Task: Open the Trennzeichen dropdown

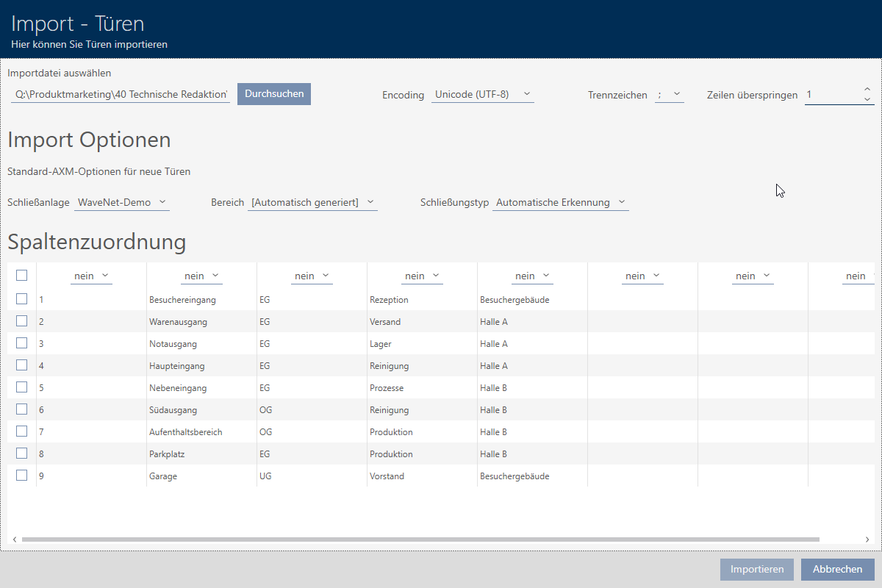Action: click(669, 95)
